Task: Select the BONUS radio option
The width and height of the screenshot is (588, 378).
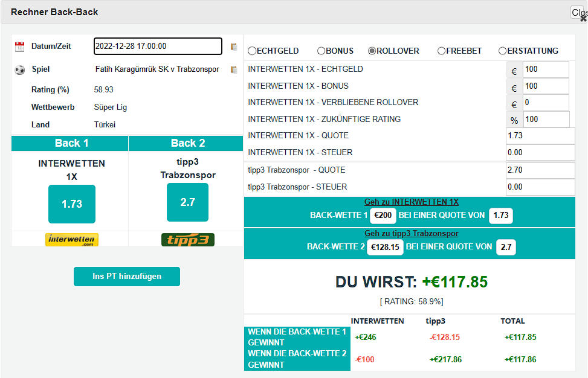Action: (x=321, y=51)
